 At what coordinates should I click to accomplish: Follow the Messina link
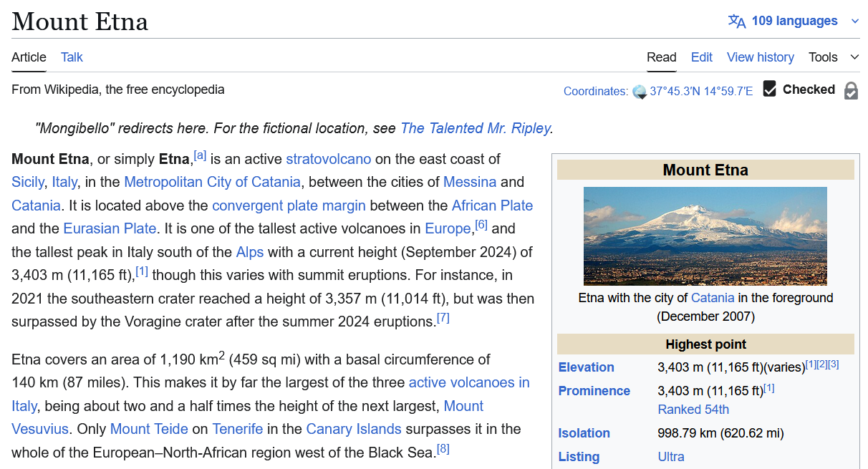coord(470,182)
